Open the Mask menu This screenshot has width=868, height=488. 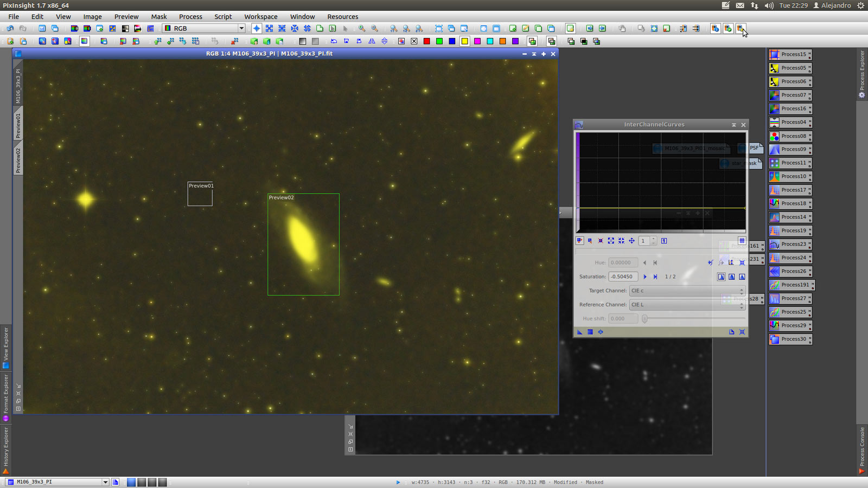click(x=159, y=16)
